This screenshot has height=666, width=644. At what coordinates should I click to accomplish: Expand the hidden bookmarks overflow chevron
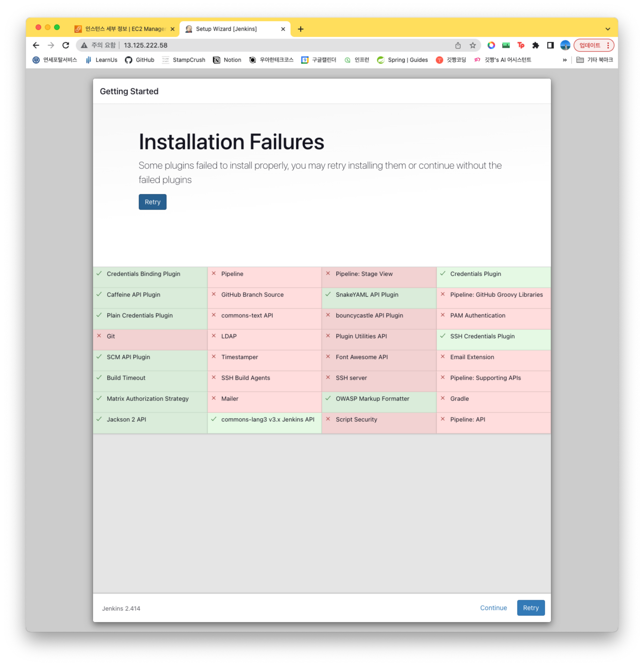565,60
